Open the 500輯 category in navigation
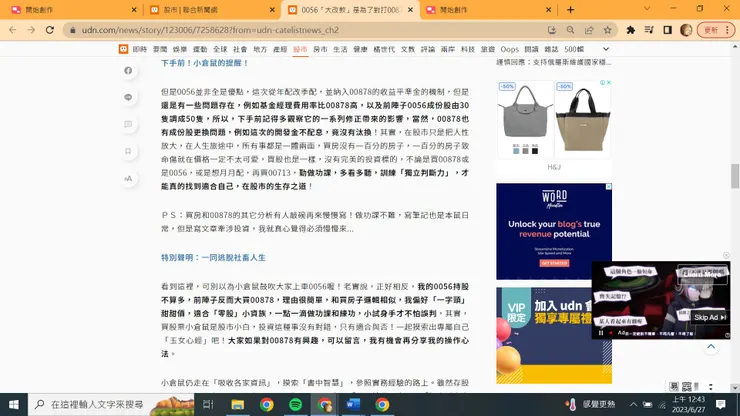Screen dimensions: 740x416 click(x=574, y=49)
